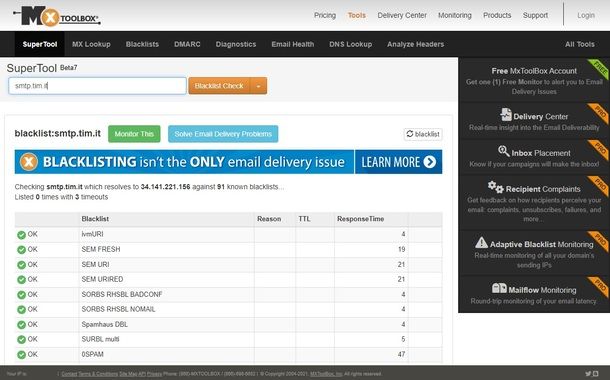Image resolution: width=610 pixels, height=380 pixels.
Task: Click the OK check icon for ivmURI
Action: point(21,235)
